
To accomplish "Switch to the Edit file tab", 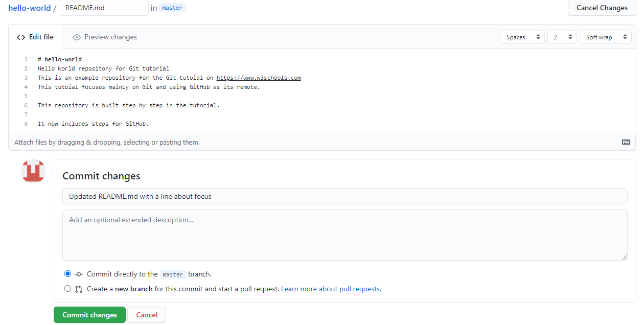I will tap(40, 37).
